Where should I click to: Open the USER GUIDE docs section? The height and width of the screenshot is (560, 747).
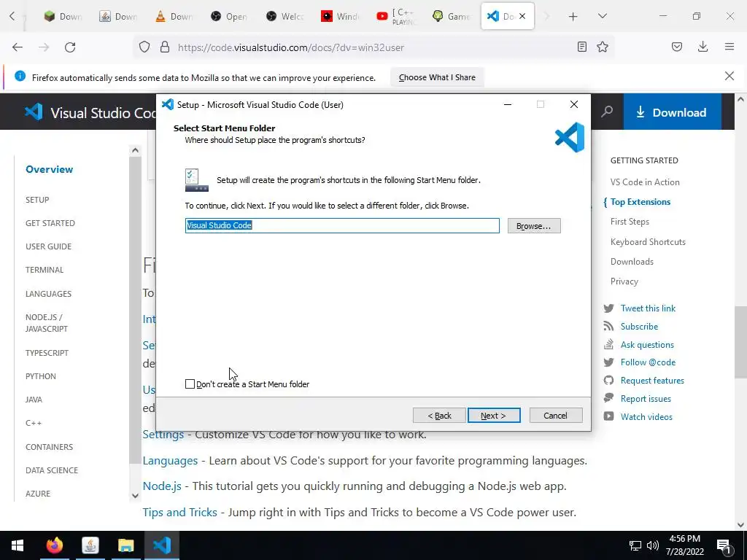click(x=48, y=246)
